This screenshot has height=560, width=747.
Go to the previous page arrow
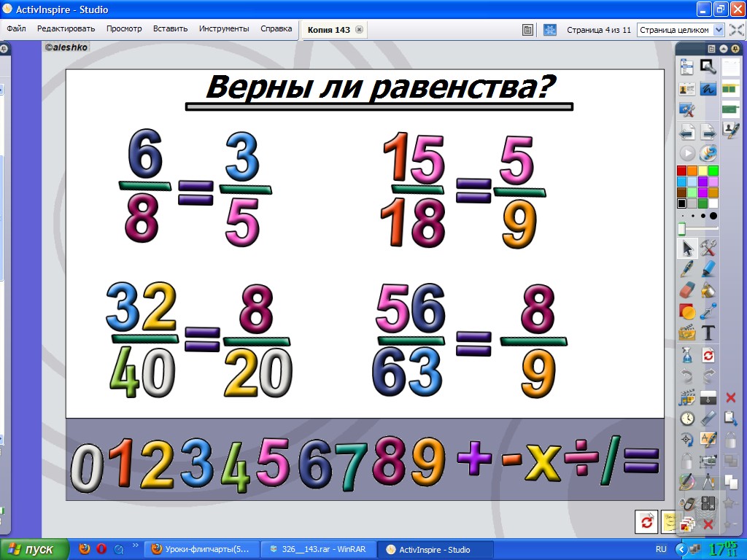(x=686, y=132)
